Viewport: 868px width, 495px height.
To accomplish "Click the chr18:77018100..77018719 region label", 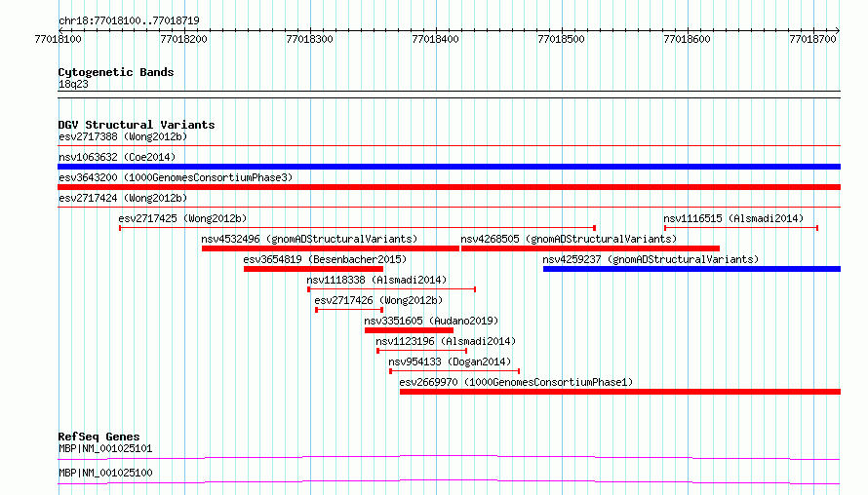I will 129,20.
